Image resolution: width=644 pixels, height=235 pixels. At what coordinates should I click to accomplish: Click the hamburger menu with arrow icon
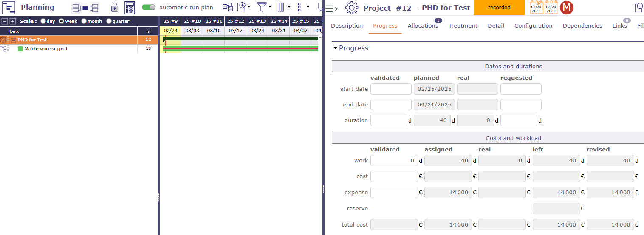coord(331,8)
